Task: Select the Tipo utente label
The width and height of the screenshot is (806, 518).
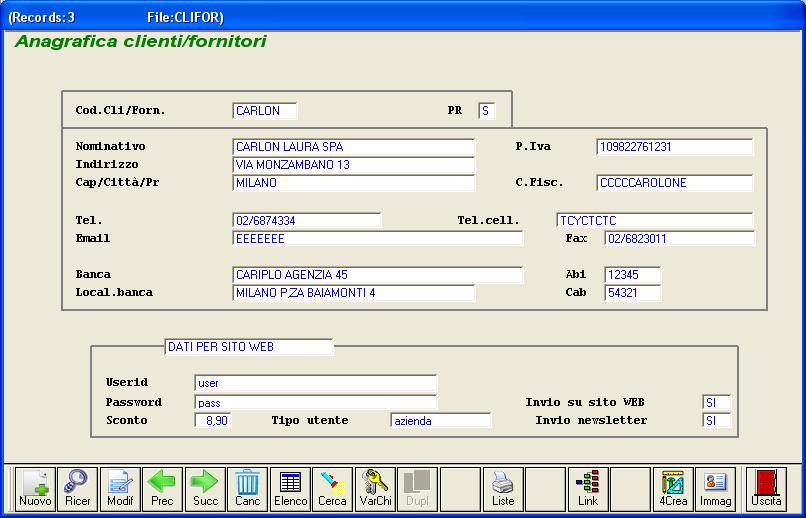Action: 310,420
